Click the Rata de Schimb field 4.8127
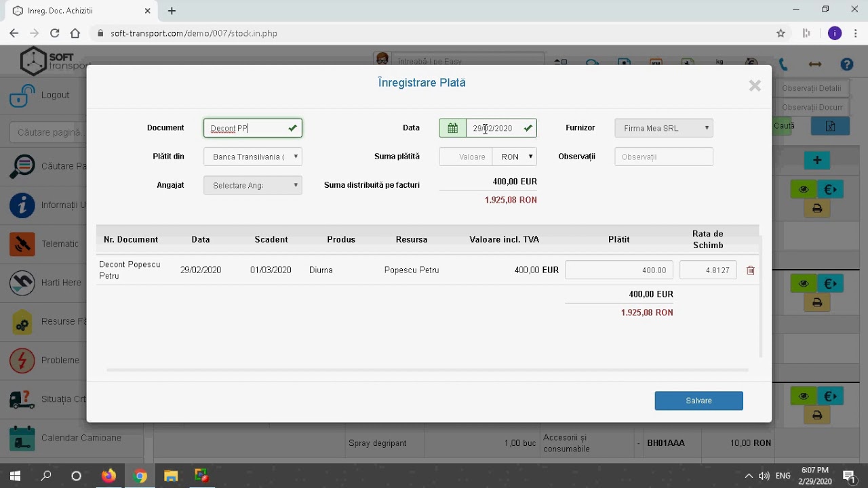 point(708,270)
